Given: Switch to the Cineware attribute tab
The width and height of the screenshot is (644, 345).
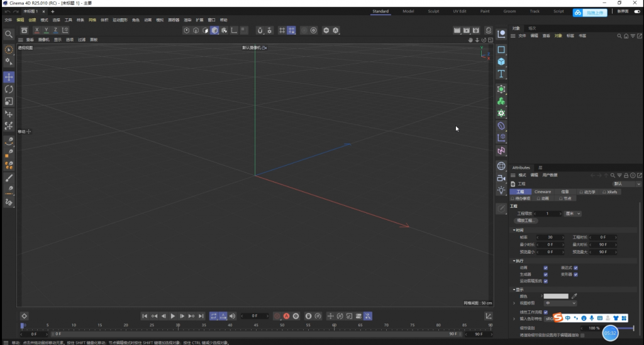Looking at the screenshot, I should (x=543, y=192).
